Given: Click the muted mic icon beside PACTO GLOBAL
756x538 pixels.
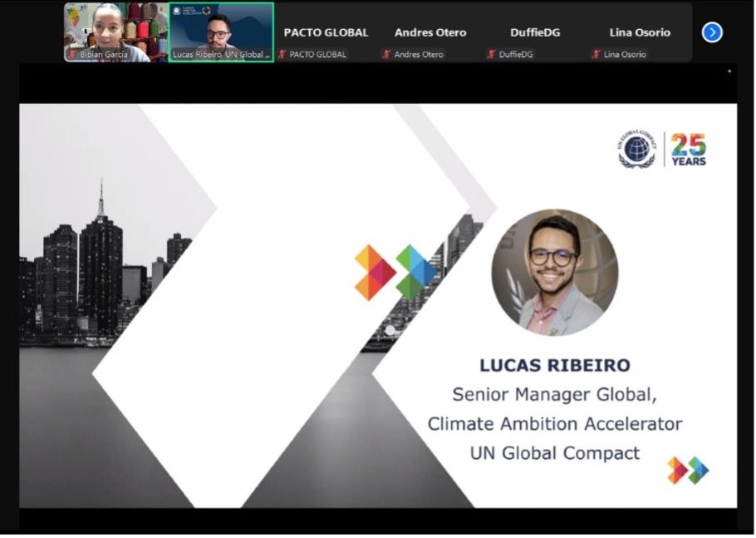Looking at the screenshot, I should coord(281,55).
